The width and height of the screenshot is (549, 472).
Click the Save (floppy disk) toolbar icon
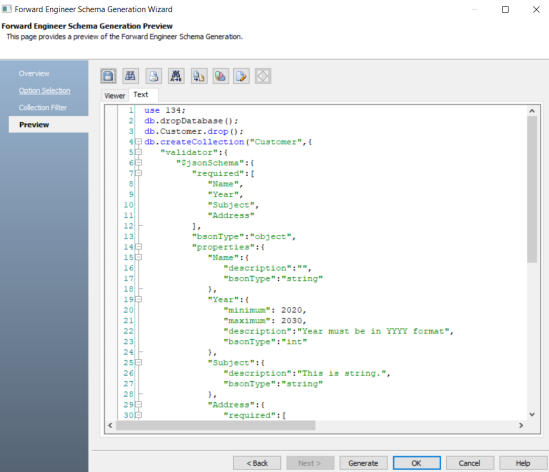tap(108, 76)
